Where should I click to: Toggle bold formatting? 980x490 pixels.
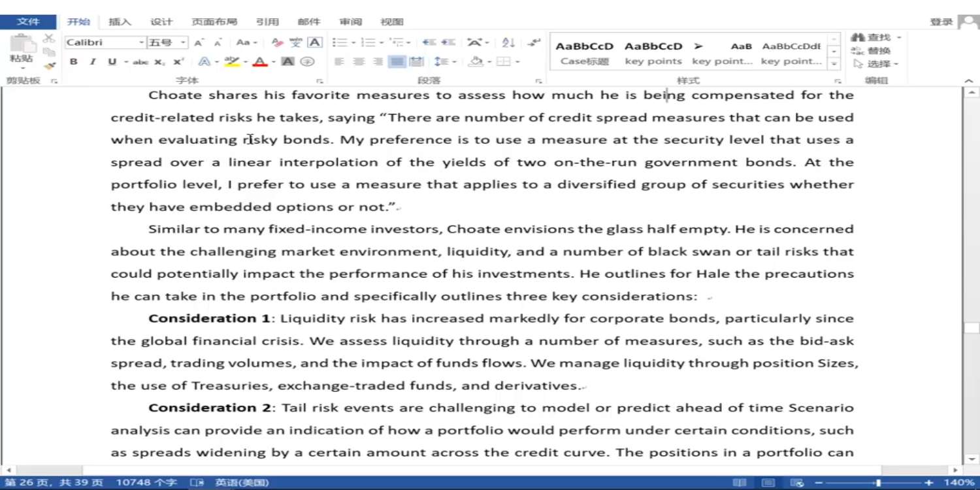coord(74,61)
